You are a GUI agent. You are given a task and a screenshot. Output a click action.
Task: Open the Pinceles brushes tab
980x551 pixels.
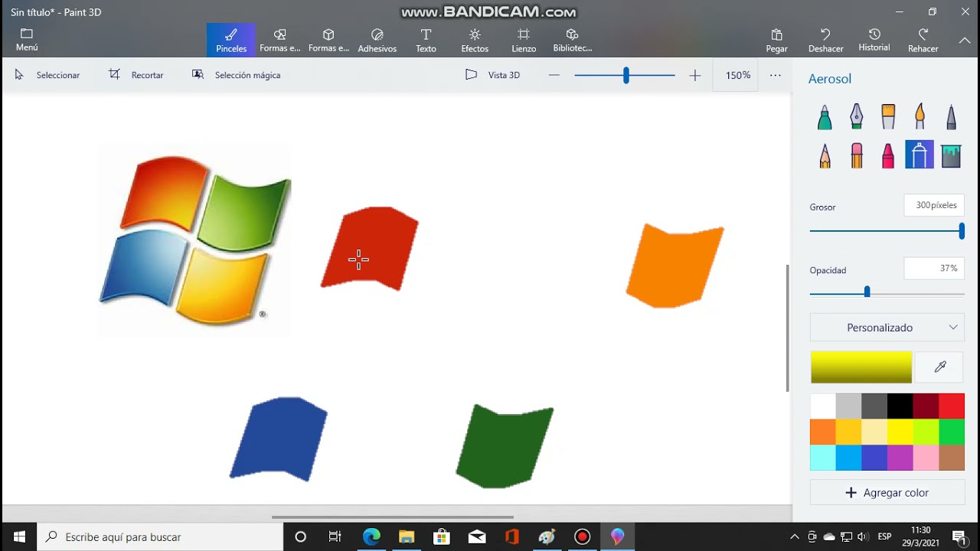click(x=231, y=41)
